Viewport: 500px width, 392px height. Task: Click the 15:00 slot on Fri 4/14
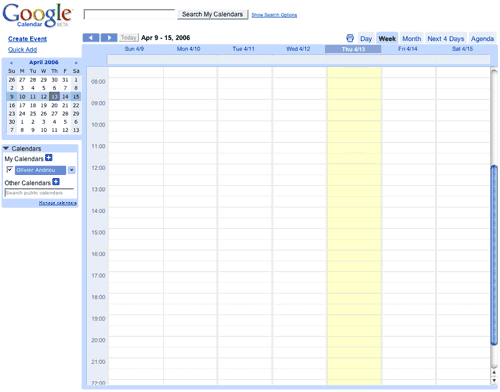pos(409,234)
